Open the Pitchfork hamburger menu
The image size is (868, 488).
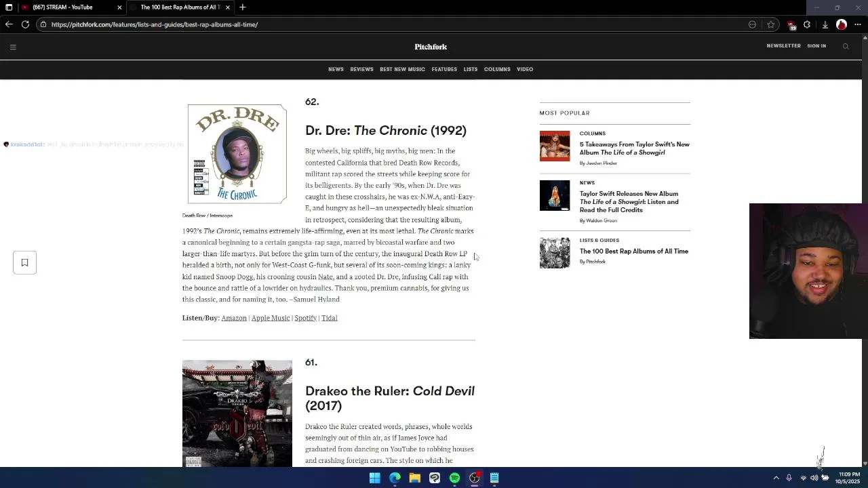(x=13, y=47)
